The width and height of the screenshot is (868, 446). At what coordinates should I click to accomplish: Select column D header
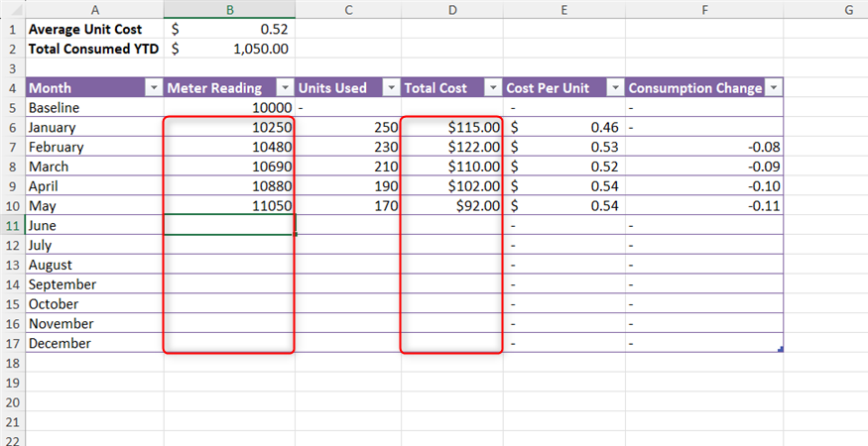pos(452,9)
